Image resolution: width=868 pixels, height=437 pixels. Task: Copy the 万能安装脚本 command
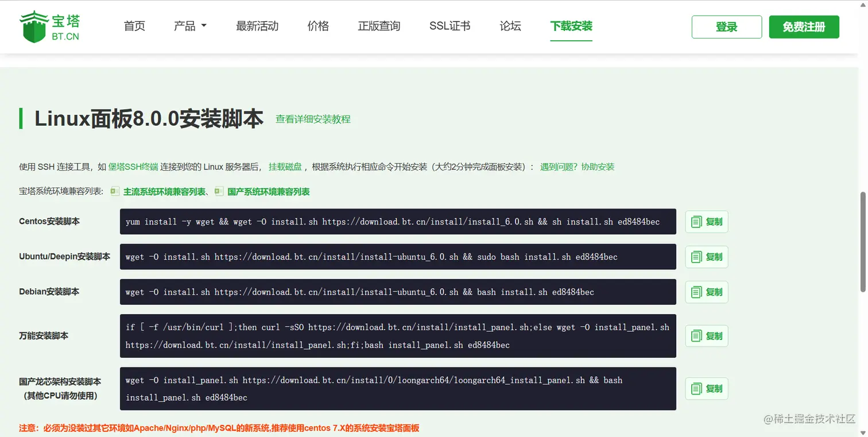pyautogui.click(x=707, y=336)
